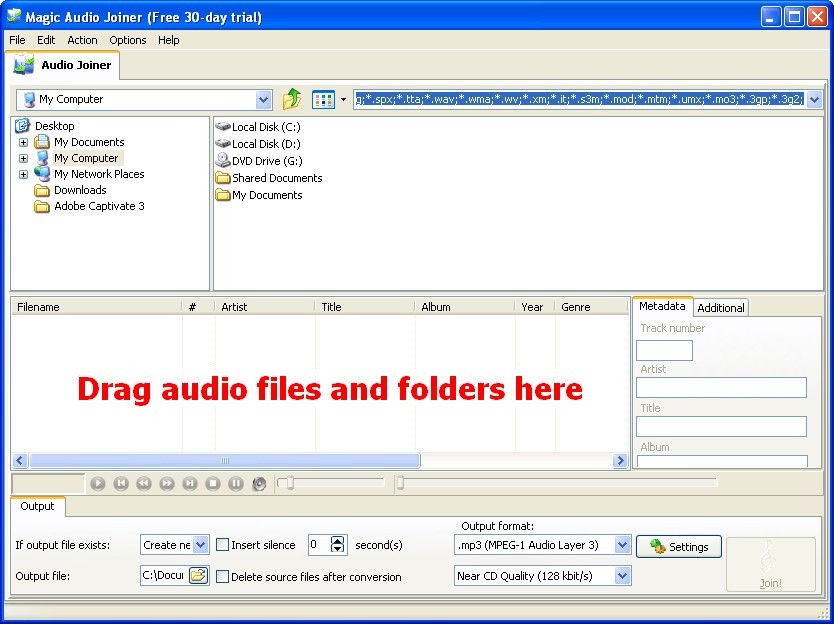The image size is (834, 624).
Task: Increase the silence seconds value
Action: (x=338, y=540)
